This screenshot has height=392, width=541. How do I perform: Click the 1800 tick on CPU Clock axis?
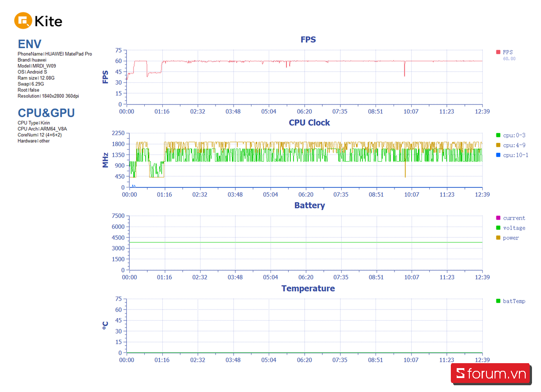tap(119, 144)
